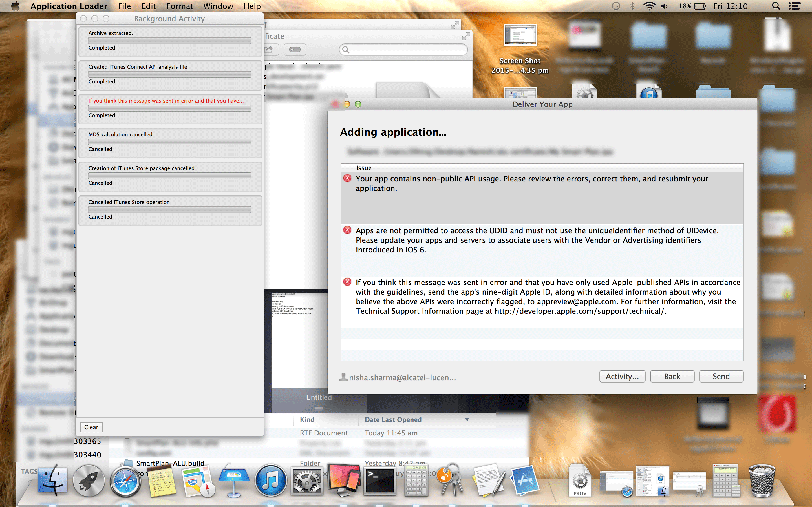Viewport: 812px width, 507px height.
Task: Open the Window menu
Action: [218, 6]
